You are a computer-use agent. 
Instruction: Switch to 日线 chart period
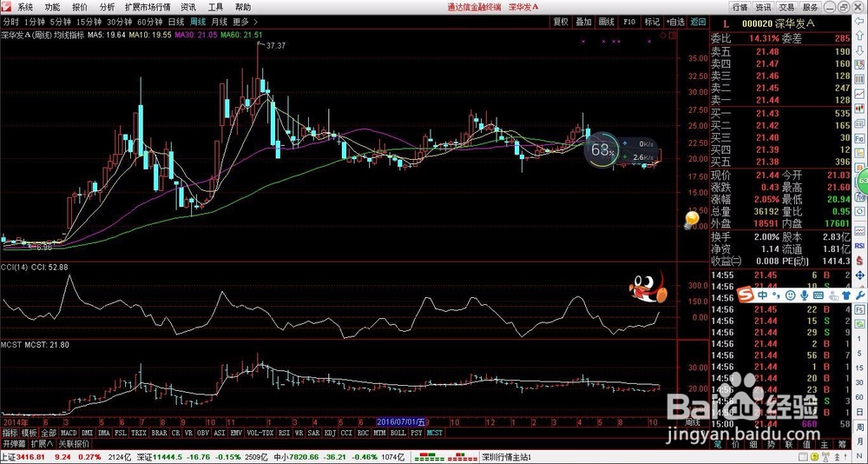coord(176,23)
